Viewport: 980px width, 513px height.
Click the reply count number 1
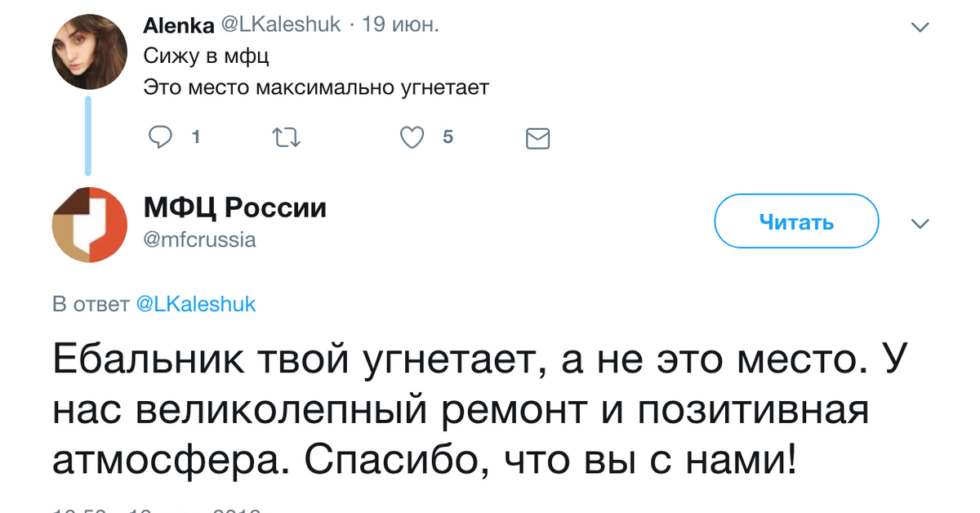(x=195, y=138)
